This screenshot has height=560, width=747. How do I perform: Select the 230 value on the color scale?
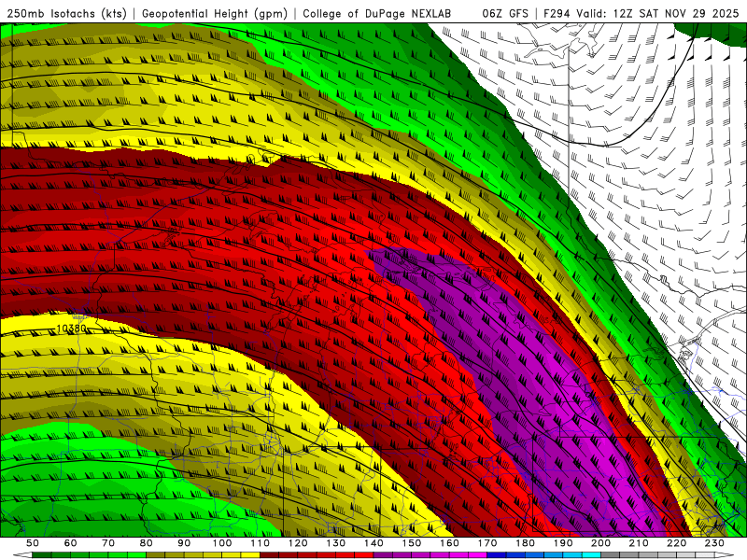(715, 543)
